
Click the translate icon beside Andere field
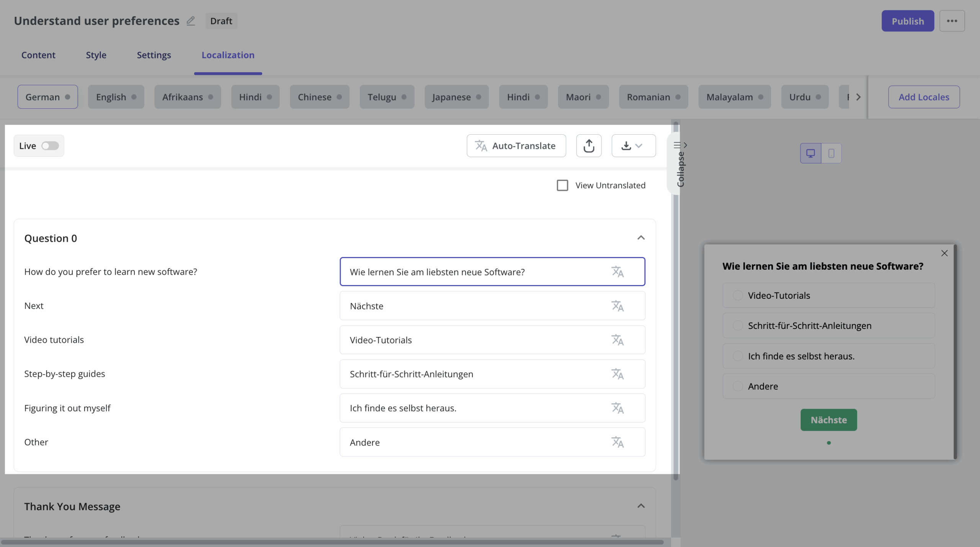(x=617, y=442)
